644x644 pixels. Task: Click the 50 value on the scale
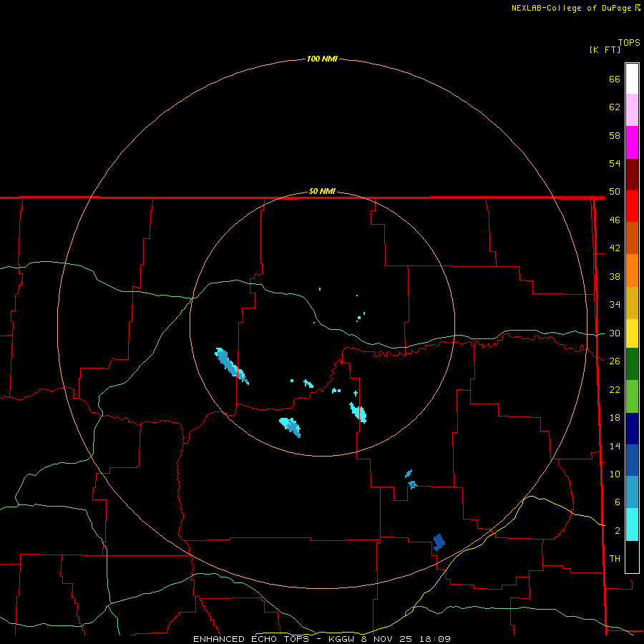pyautogui.click(x=615, y=191)
